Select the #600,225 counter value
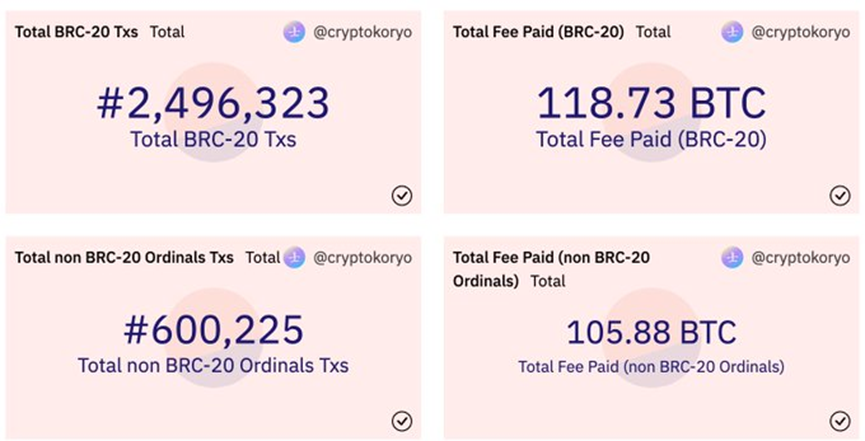Image resolution: width=865 pixels, height=441 pixels. coord(213,330)
